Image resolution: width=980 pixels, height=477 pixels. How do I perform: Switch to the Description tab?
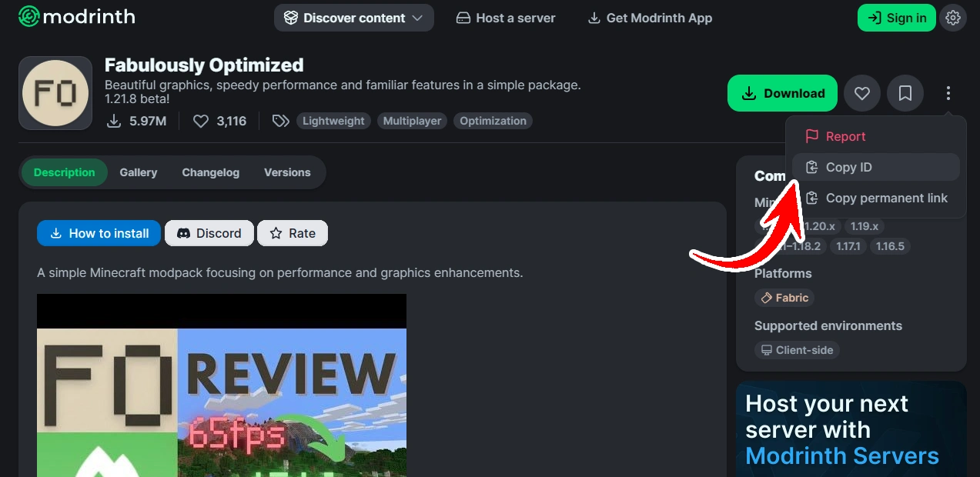(x=64, y=172)
